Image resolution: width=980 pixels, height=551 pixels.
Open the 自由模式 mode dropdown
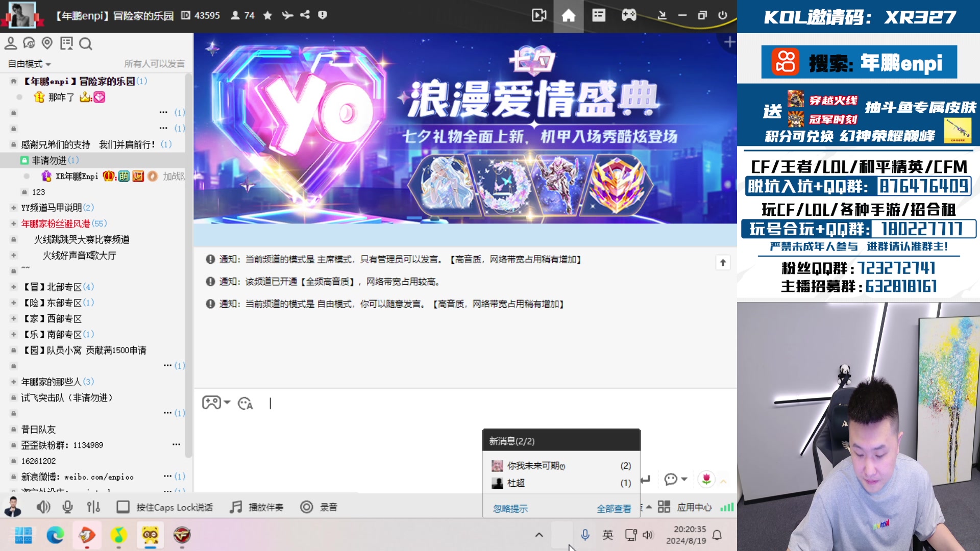click(29, 64)
